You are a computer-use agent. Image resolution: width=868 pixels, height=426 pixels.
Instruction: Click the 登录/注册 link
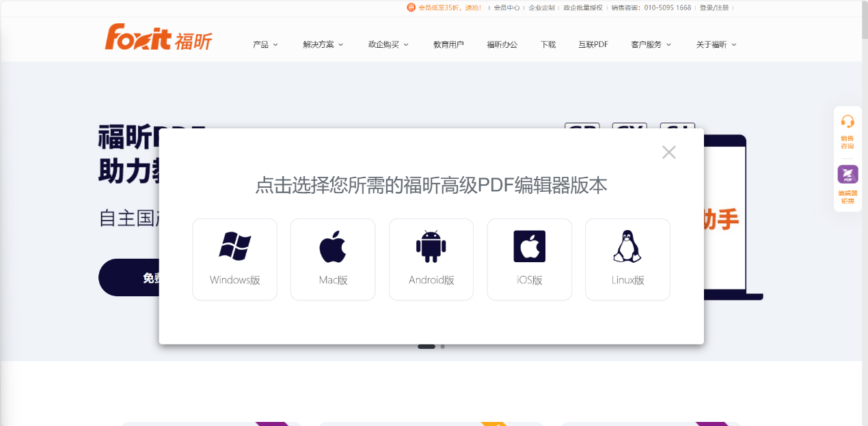point(714,8)
